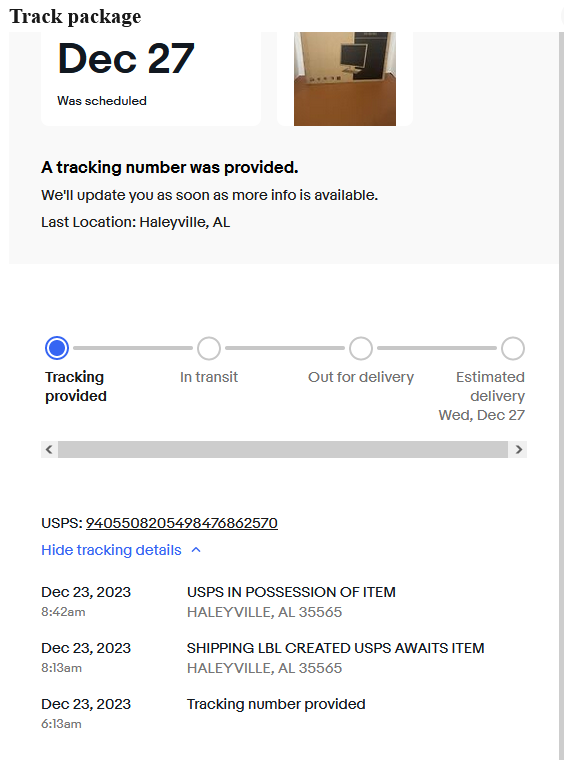Open the package item photo thumbnail
This screenshot has width=564, height=760.
[x=345, y=79]
